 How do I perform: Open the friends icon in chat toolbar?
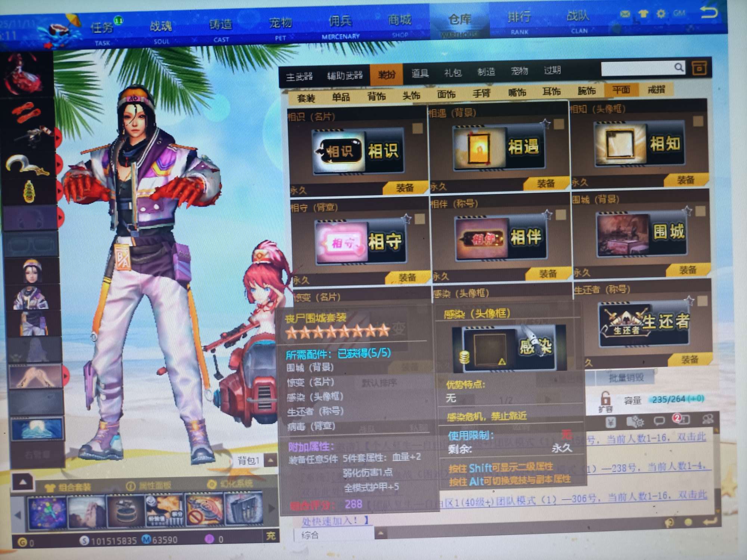click(x=707, y=419)
